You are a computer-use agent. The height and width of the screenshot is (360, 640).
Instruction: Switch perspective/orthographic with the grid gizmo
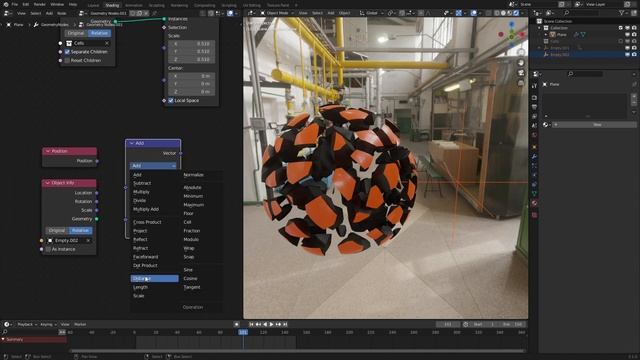tap(521, 83)
